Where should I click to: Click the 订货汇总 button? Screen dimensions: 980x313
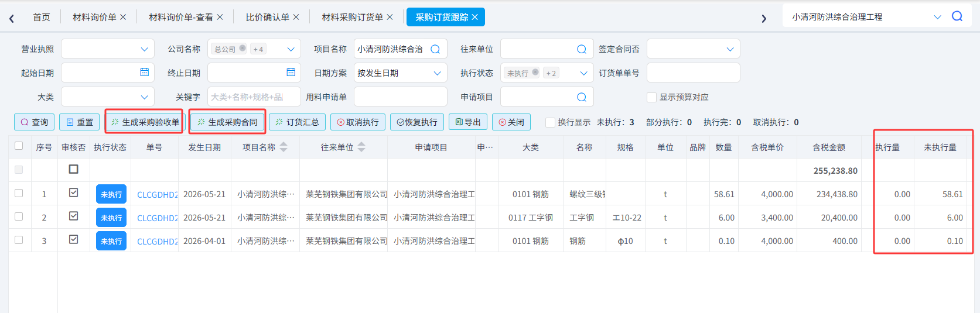298,122
